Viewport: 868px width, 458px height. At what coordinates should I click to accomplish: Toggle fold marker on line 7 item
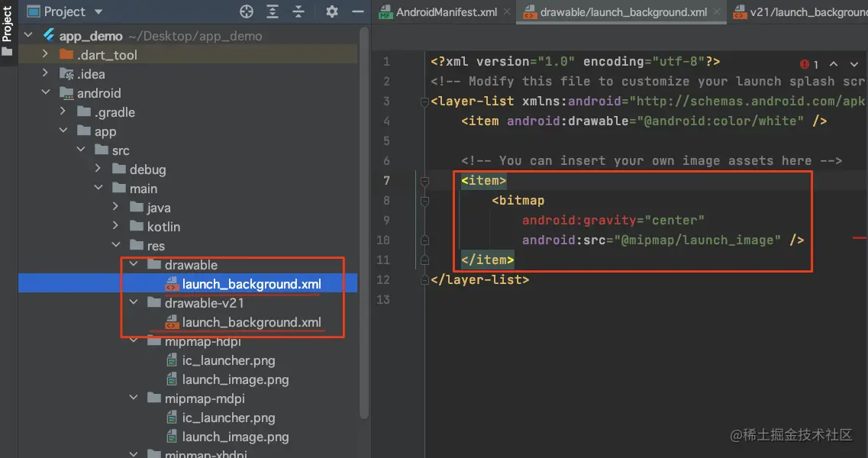point(425,181)
